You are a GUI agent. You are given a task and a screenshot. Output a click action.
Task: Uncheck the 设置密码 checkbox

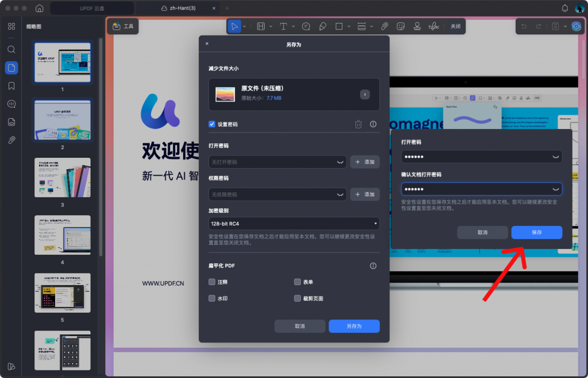(212, 124)
